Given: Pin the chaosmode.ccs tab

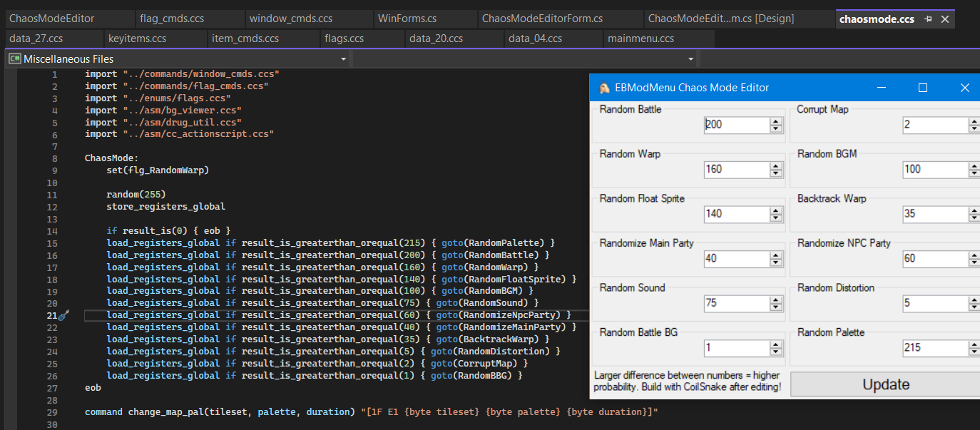Looking at the screenshot, I should [928, 19].
